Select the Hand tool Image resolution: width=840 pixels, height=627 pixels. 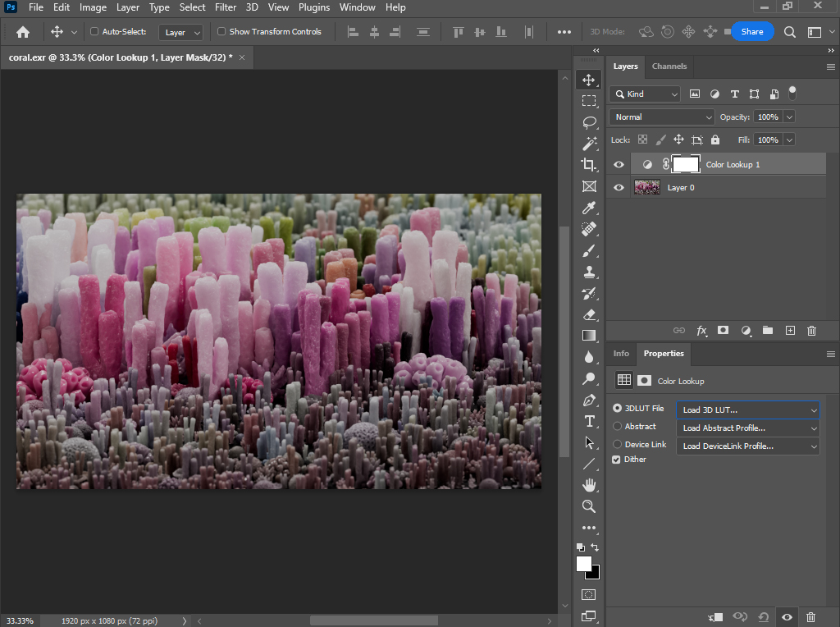(589, 485)
